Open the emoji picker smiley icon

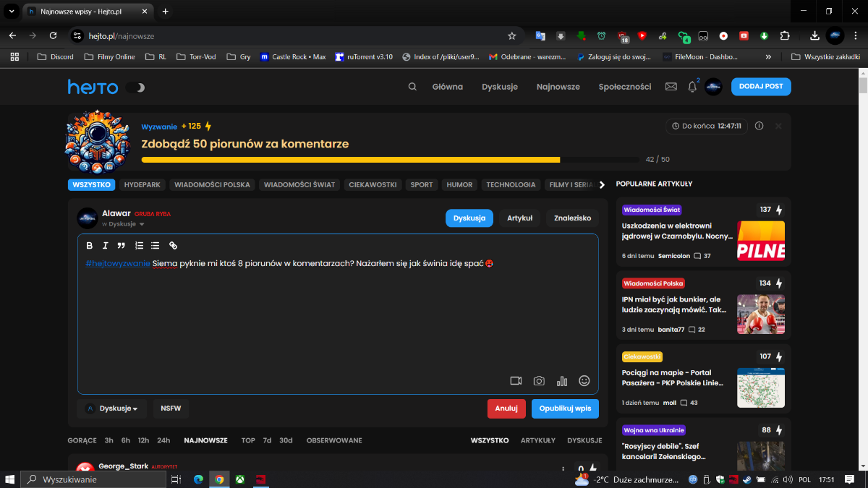click(x=584, y=381)
